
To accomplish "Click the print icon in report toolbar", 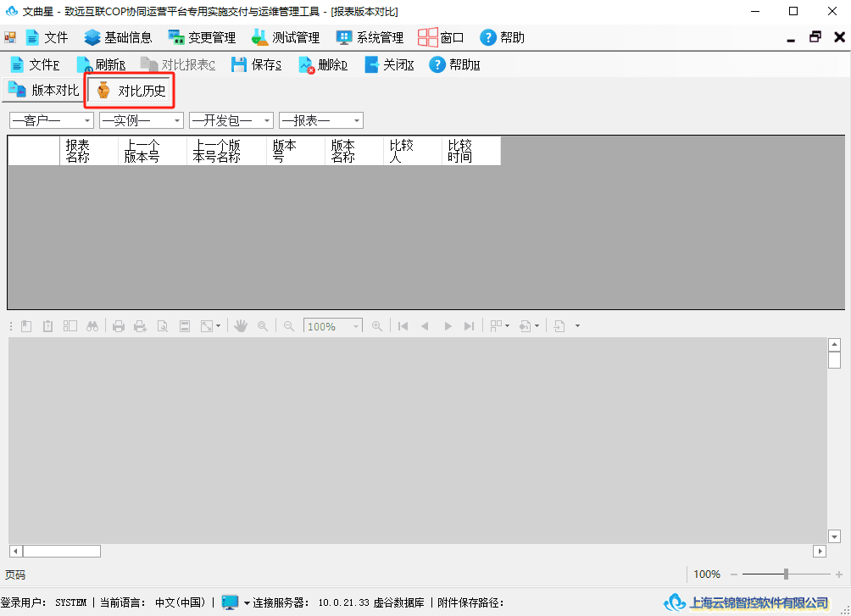I will tap(119, 326).
